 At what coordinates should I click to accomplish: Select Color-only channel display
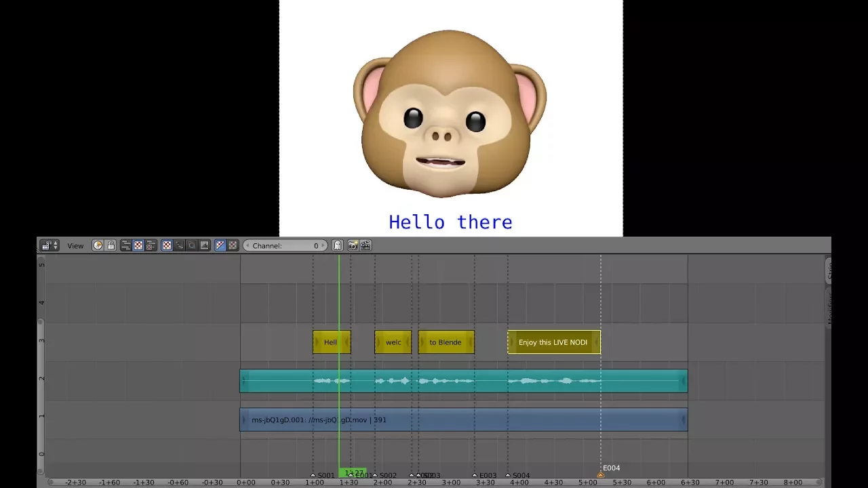233,245
